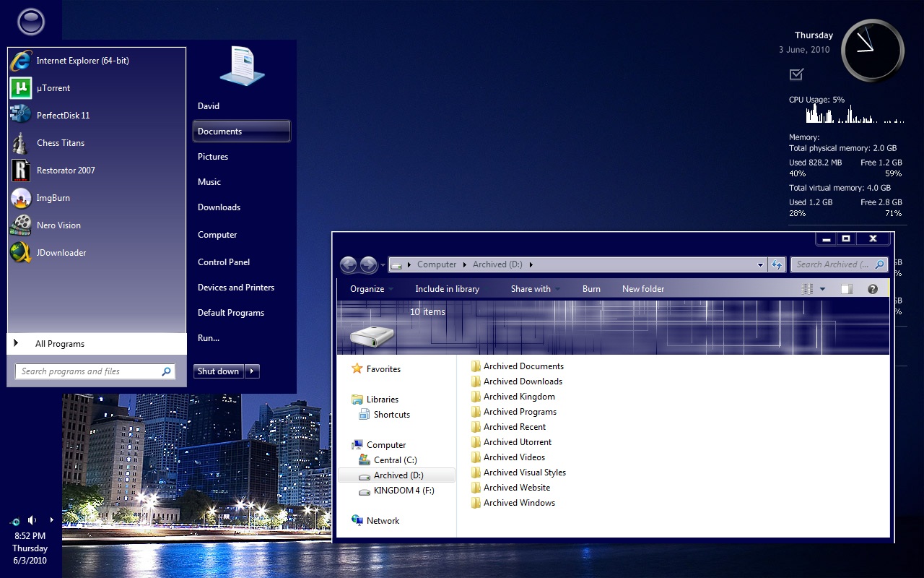The width and height of the screenshot is (924, 578).
Task: Open the Archived Documents folder
Action: tap(517, 366)
